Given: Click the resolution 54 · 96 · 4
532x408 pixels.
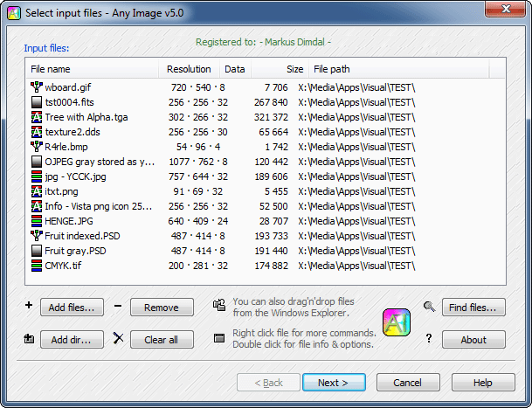Looking at the screenshot, I should pos(198,147).
